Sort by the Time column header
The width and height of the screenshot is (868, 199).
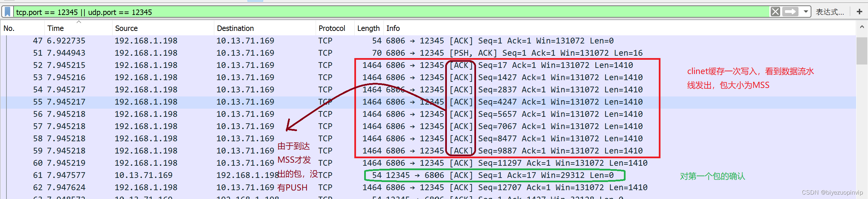tap(78, 28)
